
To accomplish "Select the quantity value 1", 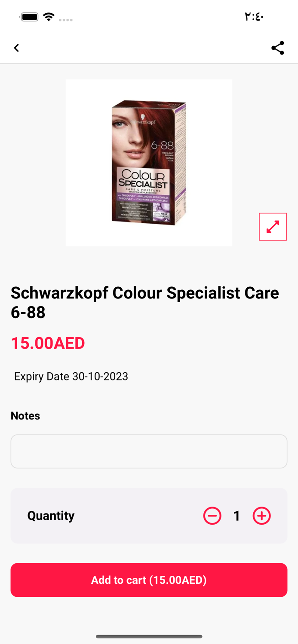I will coord(237,516).
